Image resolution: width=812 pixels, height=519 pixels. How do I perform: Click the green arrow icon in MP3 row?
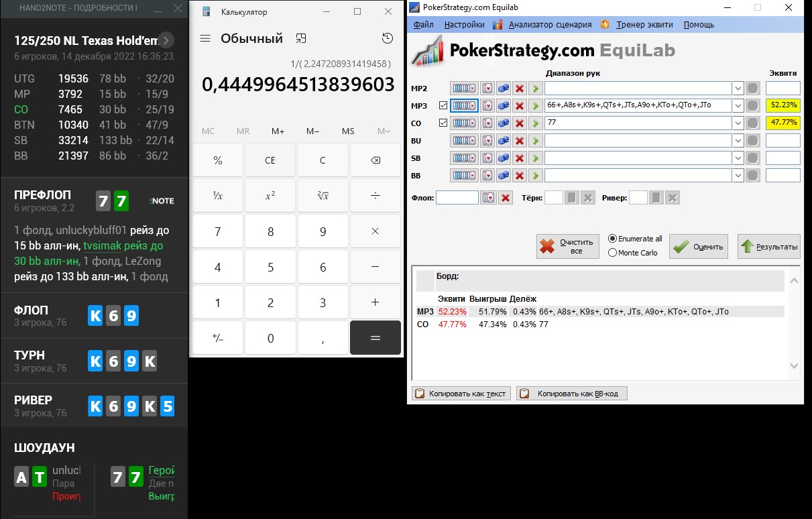(x=535, y=106)
